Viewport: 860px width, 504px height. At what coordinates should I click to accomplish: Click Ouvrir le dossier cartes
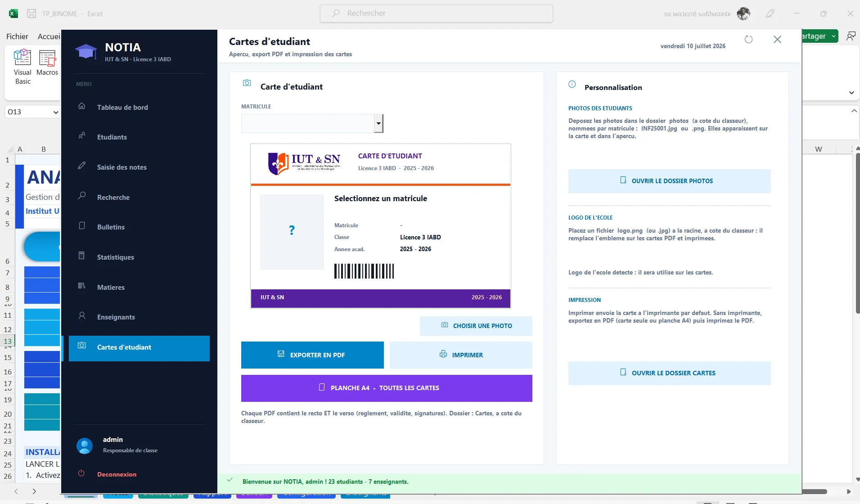[x=669, y=373]
